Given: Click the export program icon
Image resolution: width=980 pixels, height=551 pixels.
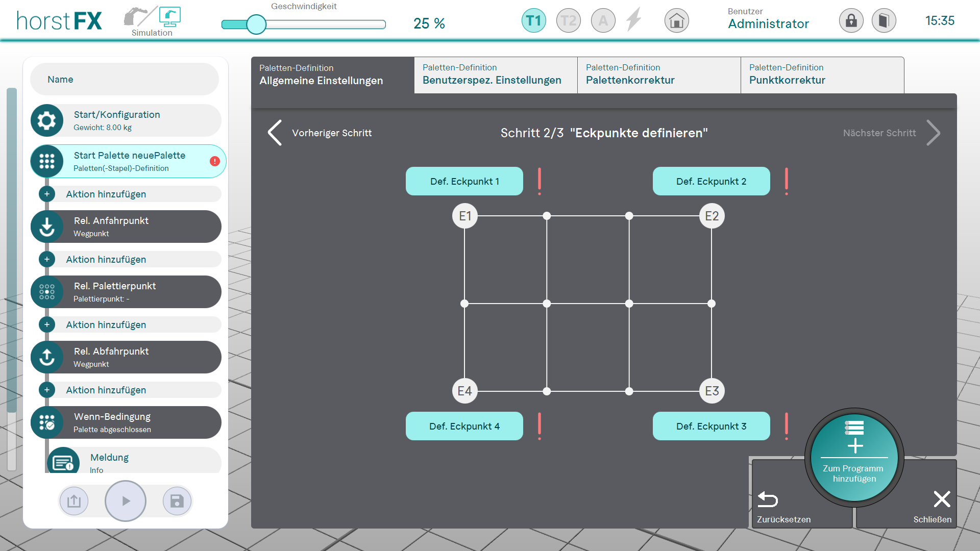Looking at the screenshot, I should (x=74, y=501).
